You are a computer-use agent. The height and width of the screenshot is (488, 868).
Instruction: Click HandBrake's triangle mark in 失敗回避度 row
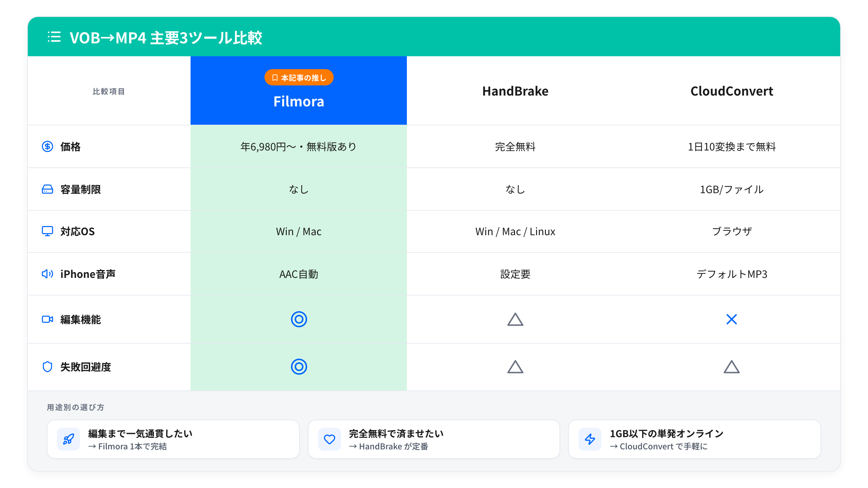[x=515, y=367]
